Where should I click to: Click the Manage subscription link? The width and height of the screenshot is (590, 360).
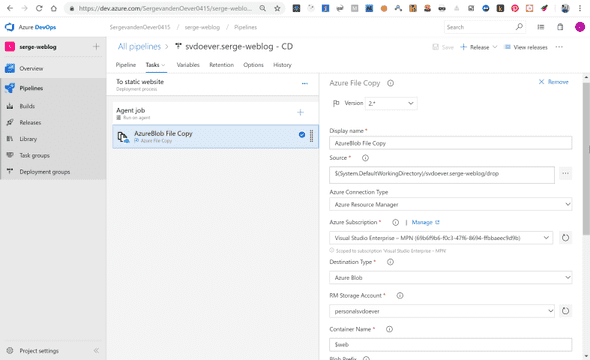425,222
